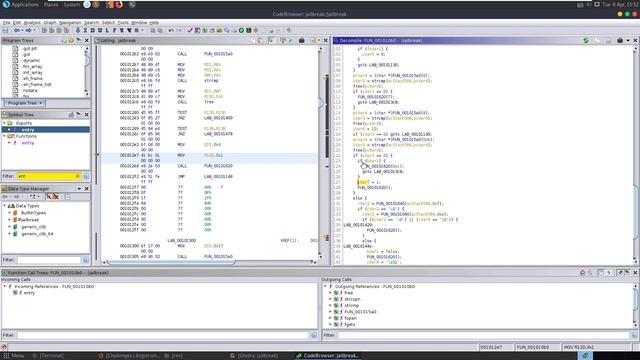The width and height of the screenshot is (640, 360).
Task: Click the purple checkmark toolbar icon
Action: tap(190, 31)
